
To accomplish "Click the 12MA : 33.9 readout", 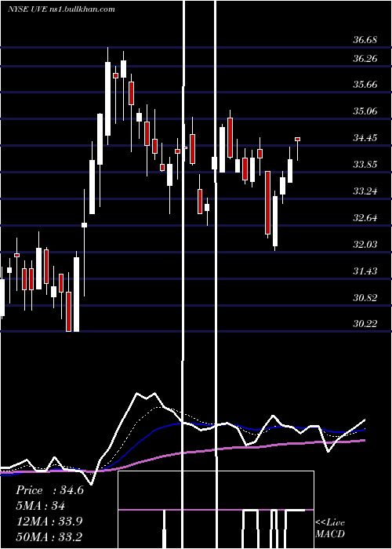I will click(49, 521).
